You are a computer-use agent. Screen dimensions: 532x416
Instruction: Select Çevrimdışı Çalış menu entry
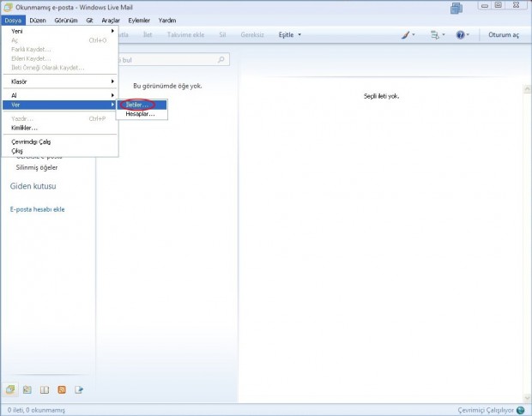pos(60,142)
